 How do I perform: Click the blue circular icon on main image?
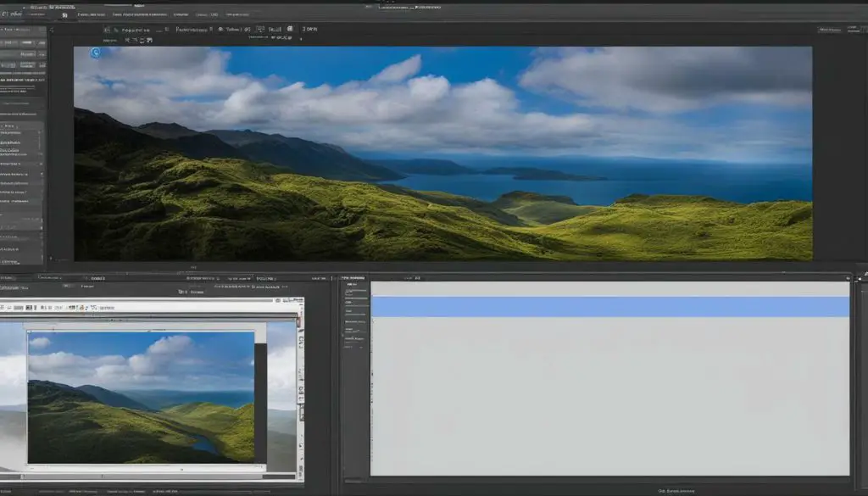[95, 53]
